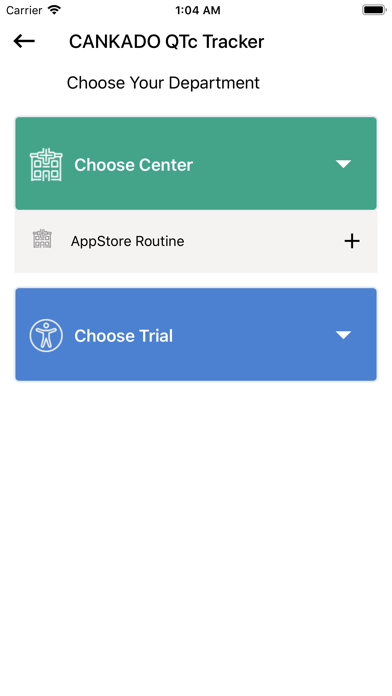Tap the Carrier label in status bar

pyautogui.click(x=24, y=10)
